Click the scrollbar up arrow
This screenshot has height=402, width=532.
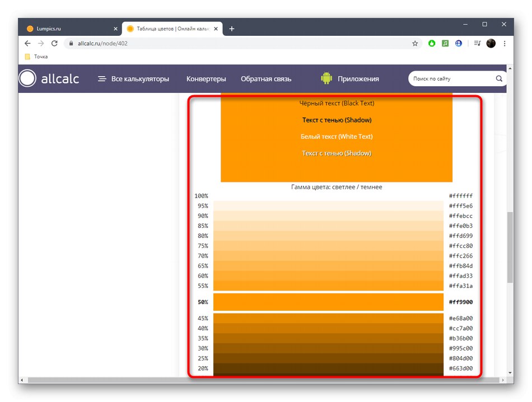point(510,68)
